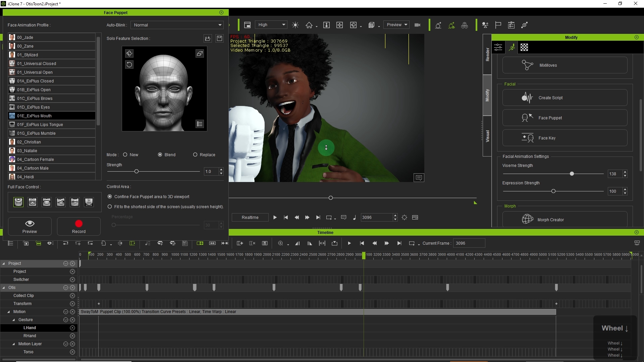
Task: Open the feature list icon in head preview
Action: click(x=200, y=124)
